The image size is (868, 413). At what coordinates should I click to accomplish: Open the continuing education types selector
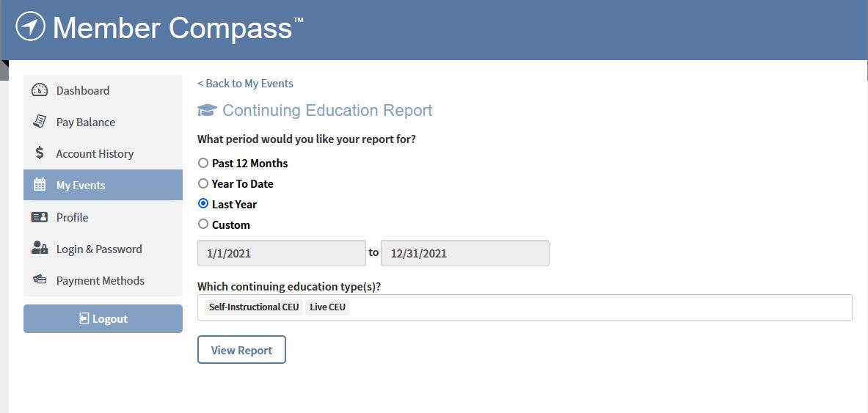(525, 307)
